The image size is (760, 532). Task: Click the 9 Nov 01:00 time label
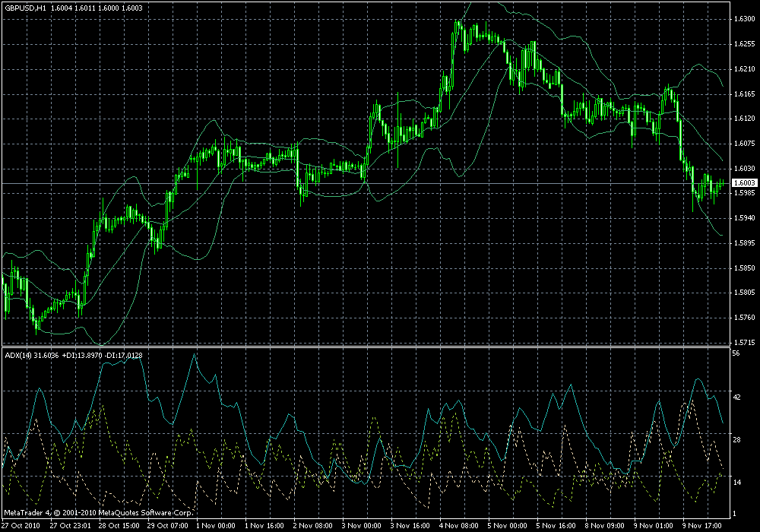click(x=654, y=526)
